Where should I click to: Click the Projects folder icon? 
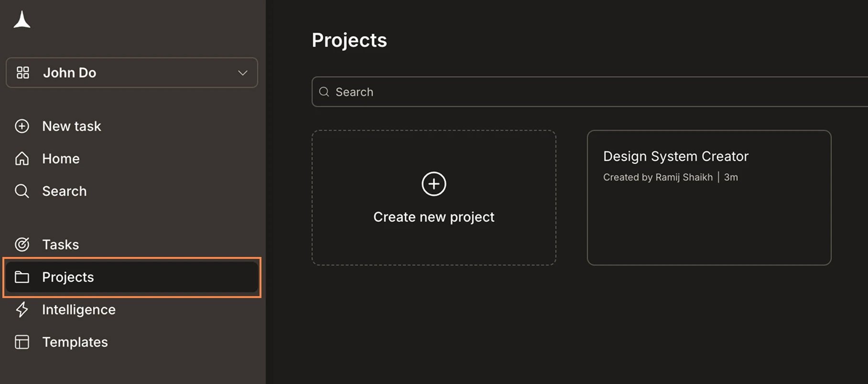tap(22, 277)
